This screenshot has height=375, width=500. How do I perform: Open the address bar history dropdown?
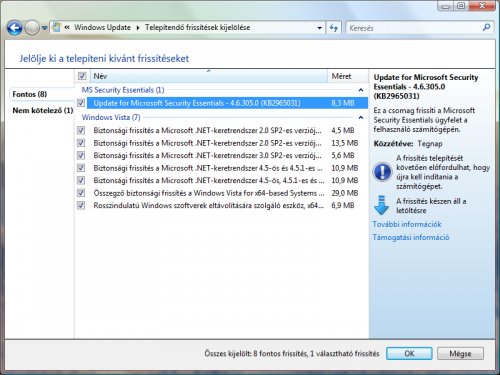320,28
